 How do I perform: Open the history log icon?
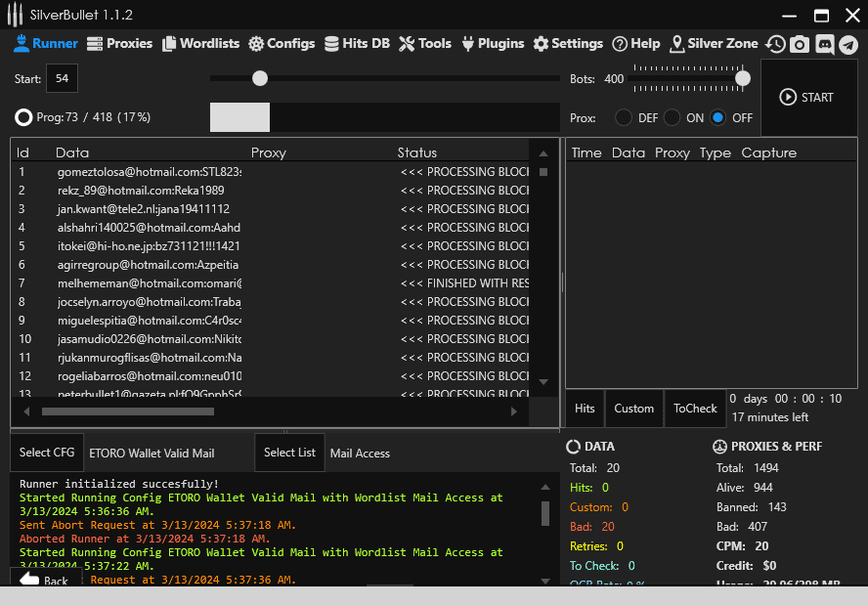point(775,44)
